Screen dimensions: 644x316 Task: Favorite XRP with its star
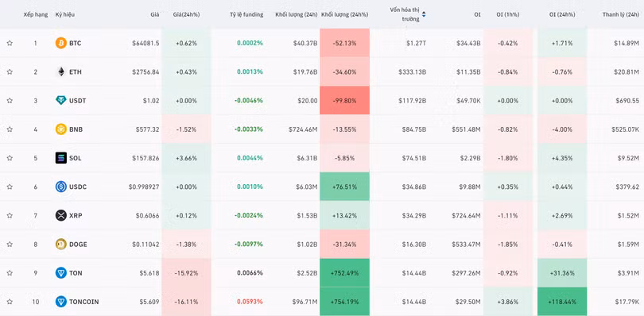point(10,215)
